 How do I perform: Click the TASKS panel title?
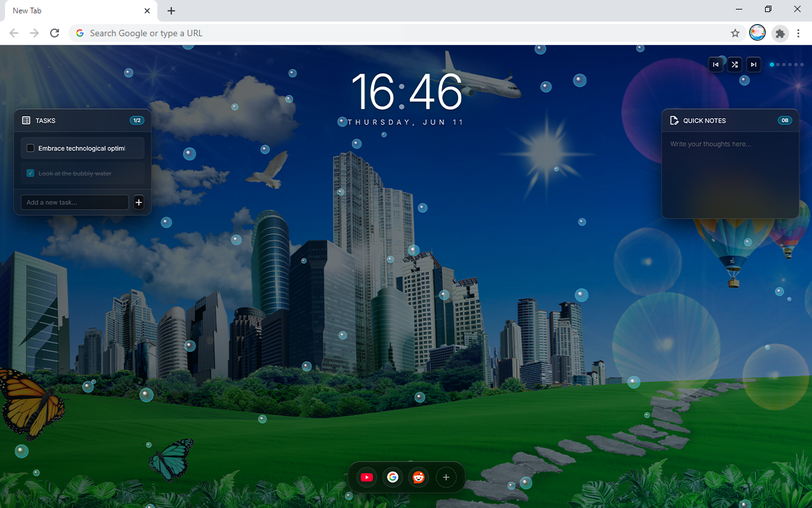[46, 121]
